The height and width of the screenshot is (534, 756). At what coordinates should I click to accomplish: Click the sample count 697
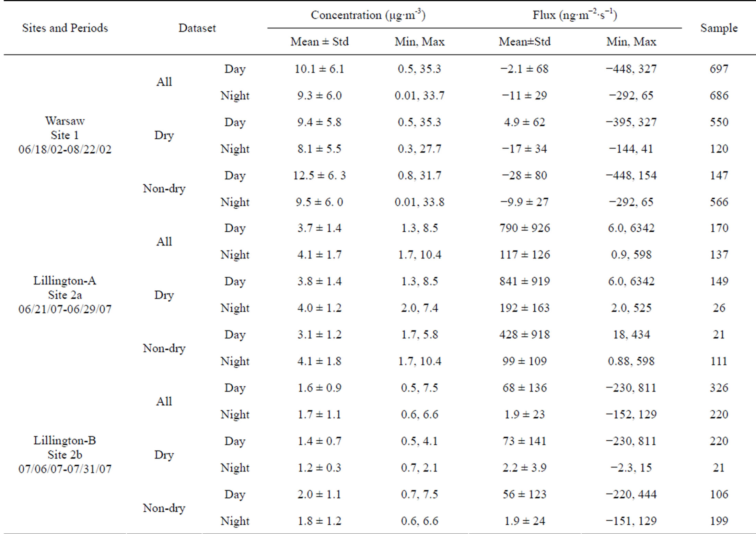point(719,69)
